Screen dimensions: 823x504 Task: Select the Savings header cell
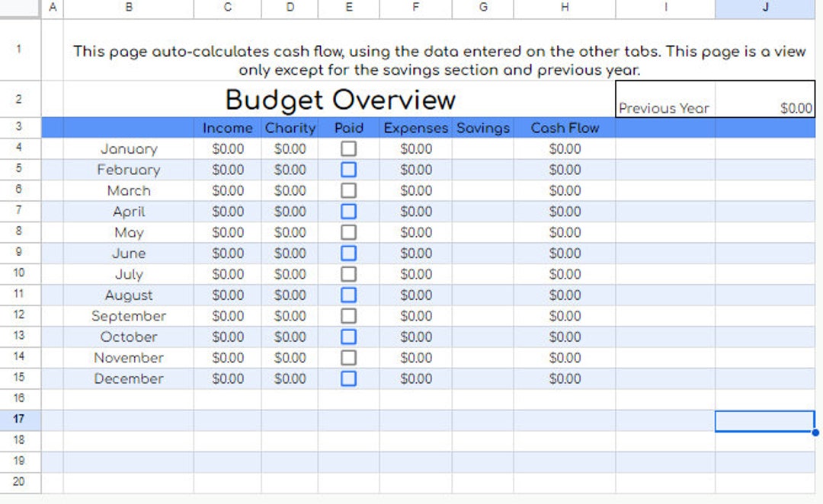483,128
